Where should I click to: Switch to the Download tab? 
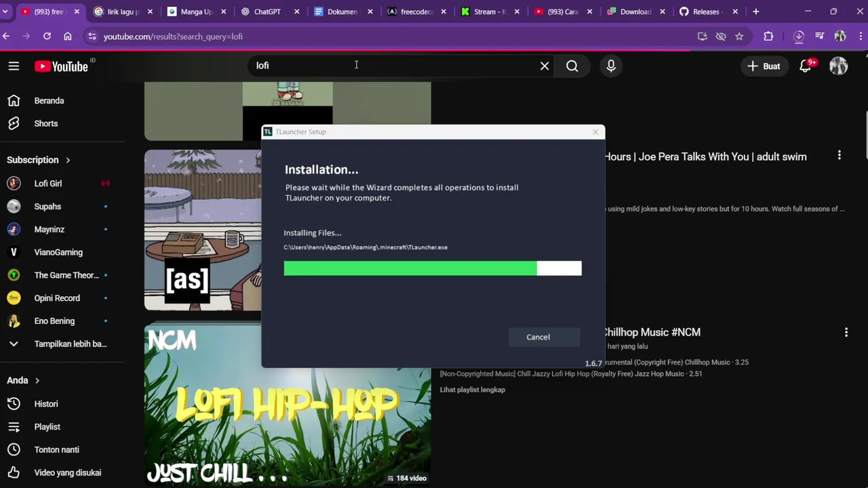pyautogui.click(x=635, y=12)
